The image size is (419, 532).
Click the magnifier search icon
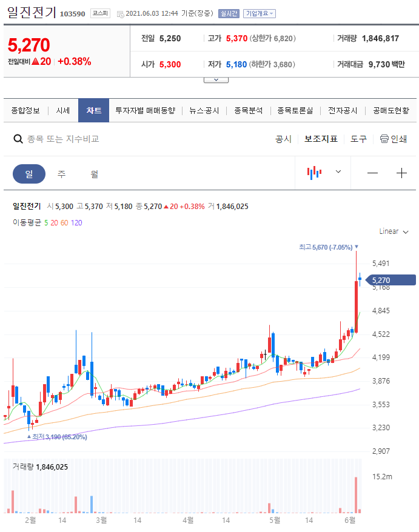point(18,139)
